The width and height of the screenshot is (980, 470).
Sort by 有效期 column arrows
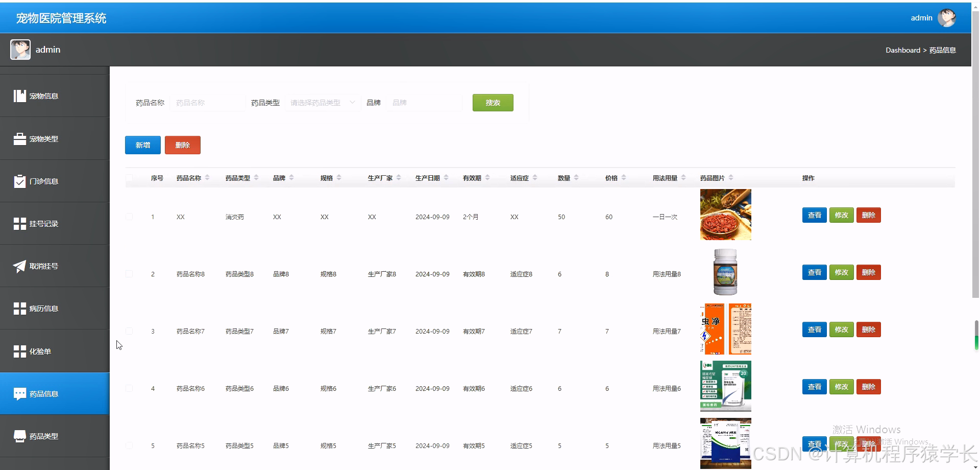[487, 178]
